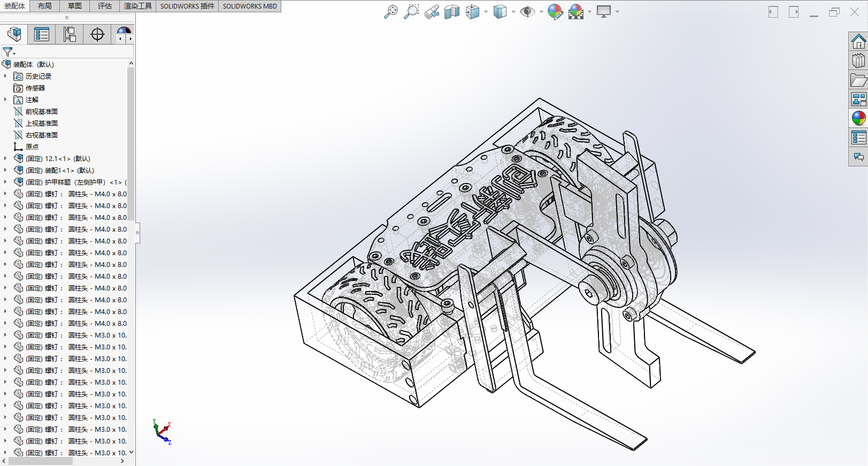Viewport: 868px width, 466px height.
Task: Expand the 历史记录 tree node
Action: [x=5, y=76]
